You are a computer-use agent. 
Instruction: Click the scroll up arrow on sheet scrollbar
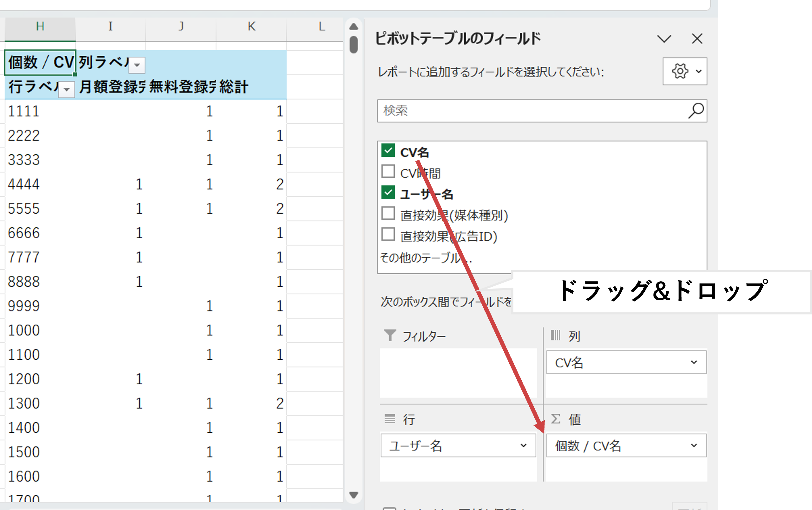pos(353,27)
